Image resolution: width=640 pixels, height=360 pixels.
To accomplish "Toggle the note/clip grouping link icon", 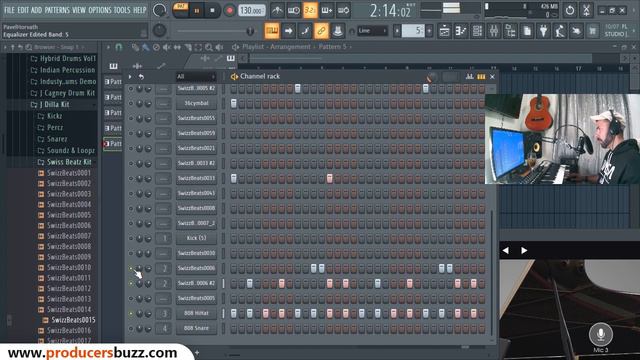I will click(x=321, y=31).
